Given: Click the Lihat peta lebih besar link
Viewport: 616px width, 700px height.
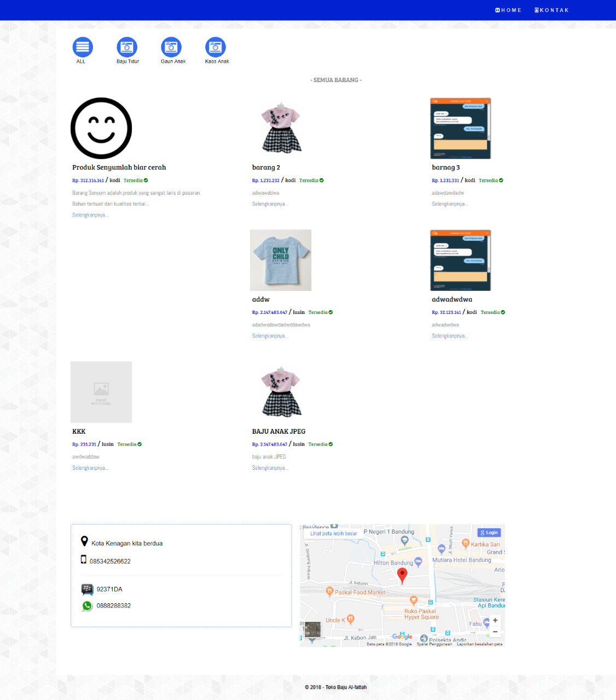Looking at the screenshot, I should pyautogui.click(x=333, y=533).
